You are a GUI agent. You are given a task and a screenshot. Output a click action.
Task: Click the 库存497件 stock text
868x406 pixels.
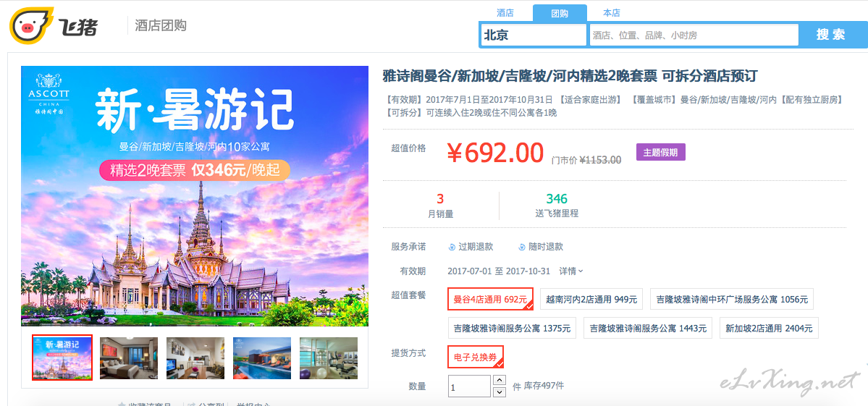544,386
